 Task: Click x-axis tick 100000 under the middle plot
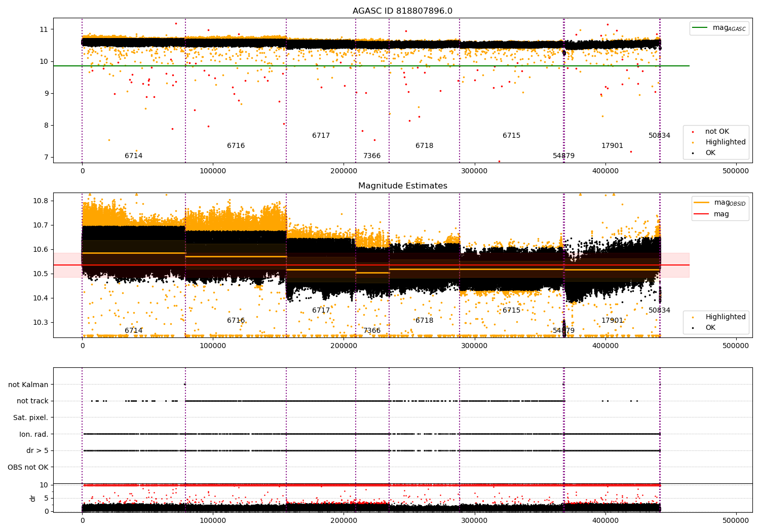pyautogui.click(x=213, y=346)
